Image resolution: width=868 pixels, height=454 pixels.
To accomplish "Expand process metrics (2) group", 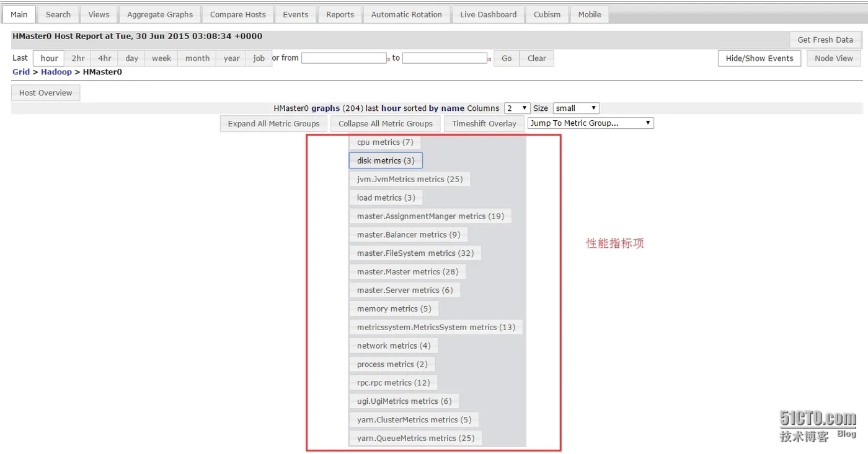I will pyautogui.click(x=392, y=364).
